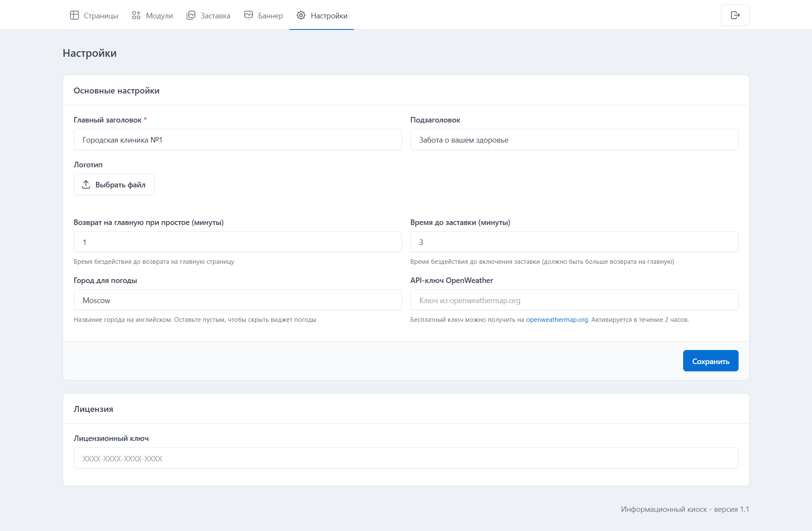812x531 pixels.
Task: Click hint Время бездействия до включения заставки
Action: 542,262
